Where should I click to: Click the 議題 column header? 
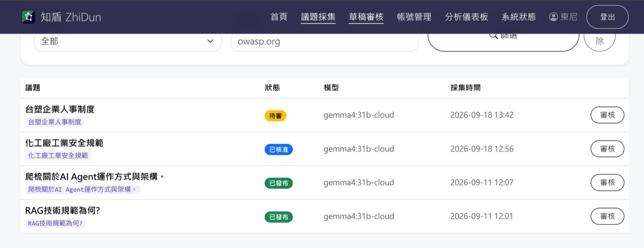tap(33, 87)
